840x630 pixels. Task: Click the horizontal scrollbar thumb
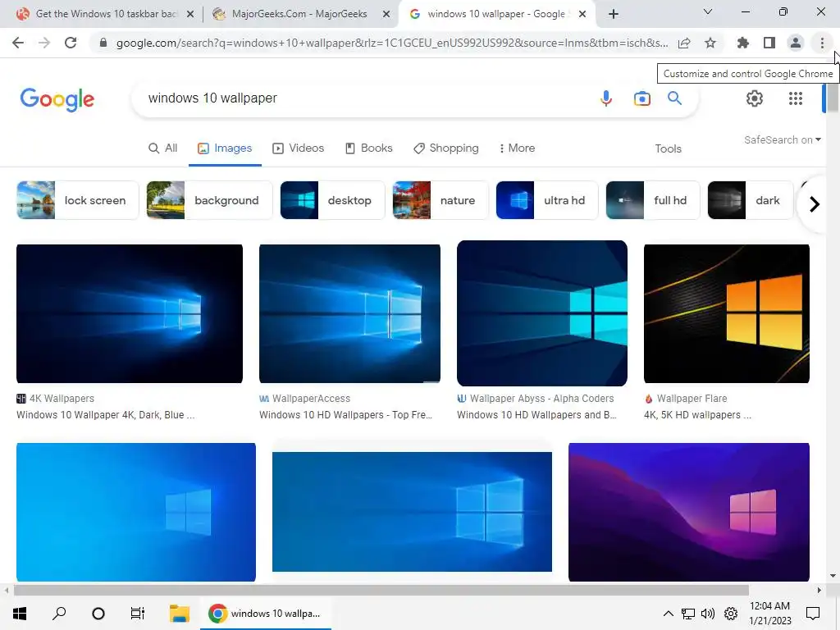click(381, 591)
